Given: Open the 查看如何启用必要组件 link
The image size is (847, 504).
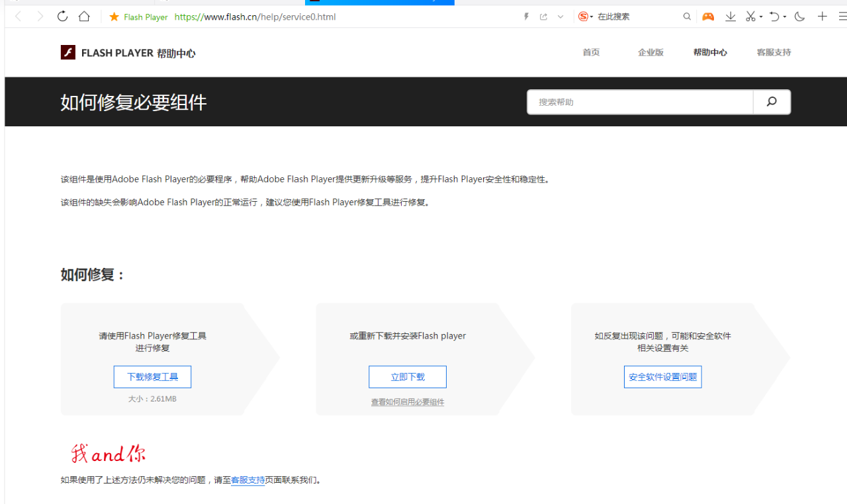Looking at the screenshot, I should point(408,402).
